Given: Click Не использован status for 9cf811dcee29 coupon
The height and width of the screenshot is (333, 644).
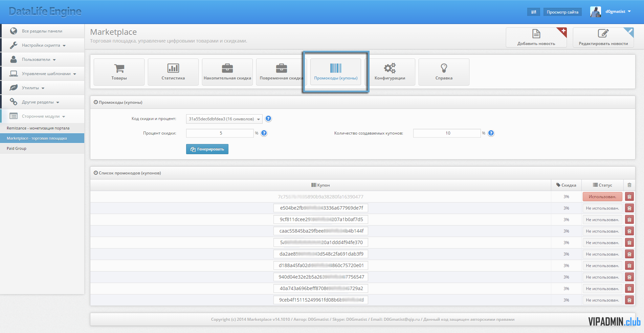Looking at the screenshot, I should (602, 220).
